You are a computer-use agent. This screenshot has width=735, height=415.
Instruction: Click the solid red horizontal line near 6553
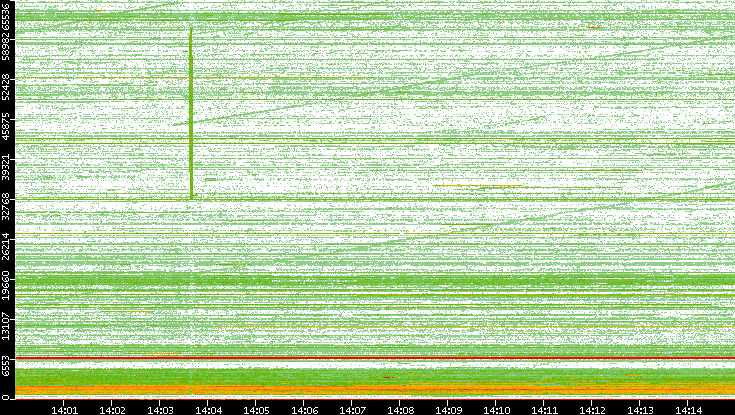pyautogui.click(x=375, y=358)
